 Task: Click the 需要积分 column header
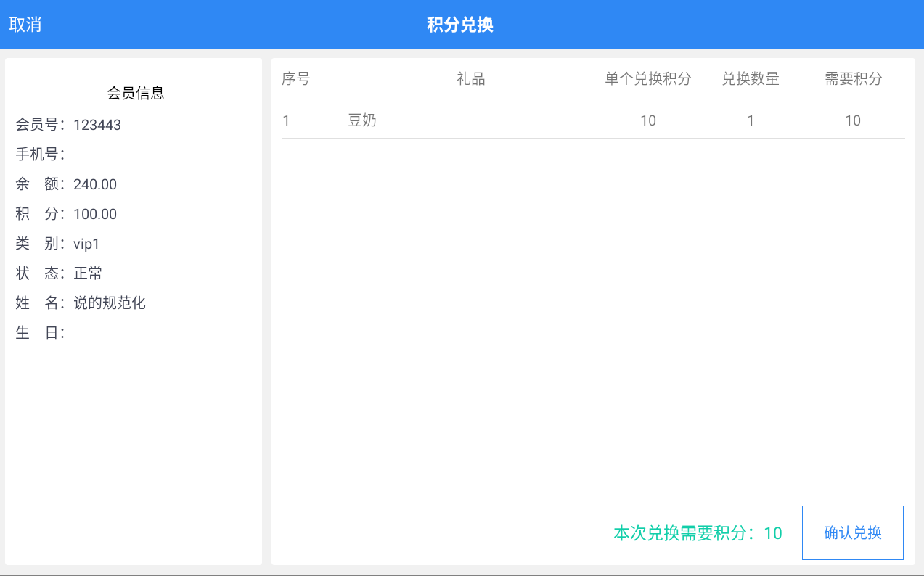(853, 79)
